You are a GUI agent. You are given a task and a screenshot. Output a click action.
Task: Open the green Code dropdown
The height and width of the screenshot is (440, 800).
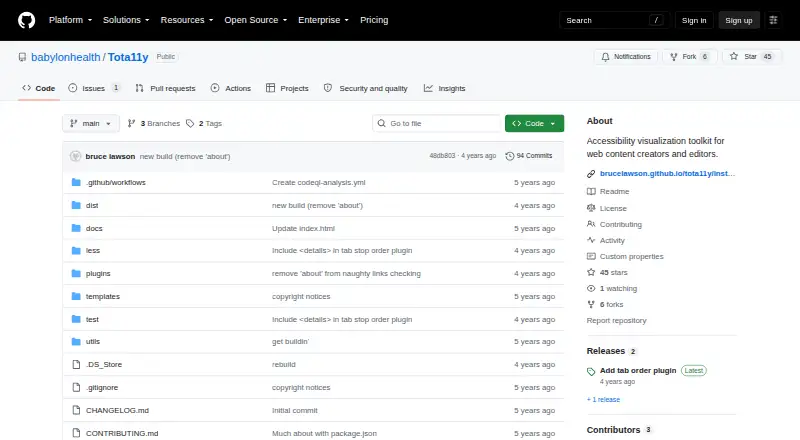[x=534, y=124]
